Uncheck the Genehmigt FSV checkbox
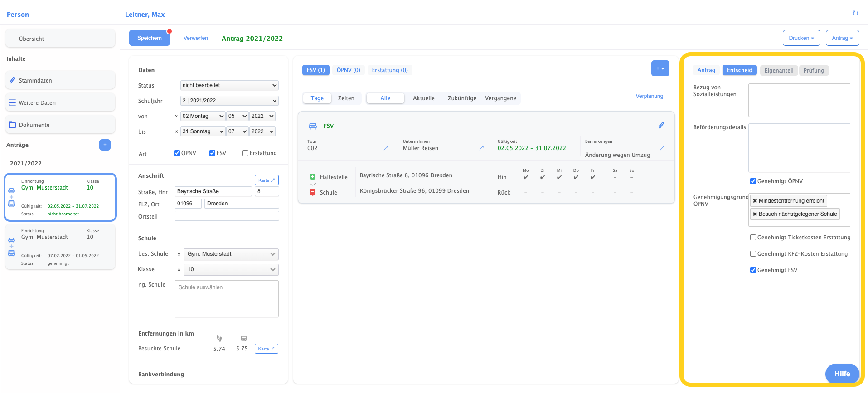The image size is (868, 394). pos(753,270)
